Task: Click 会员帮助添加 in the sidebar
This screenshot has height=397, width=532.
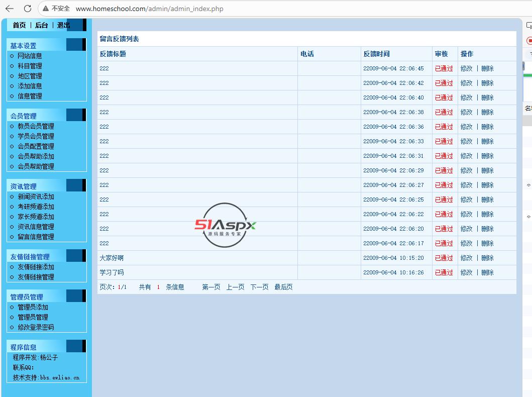Action: click(36, 156)
